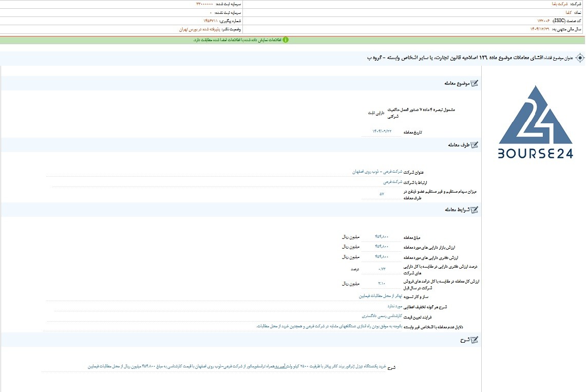The width and height of the screenshot is (586, 392).
Task: Click the label فرایند تعیین قیمت
Action: click(x=418, y=318)
